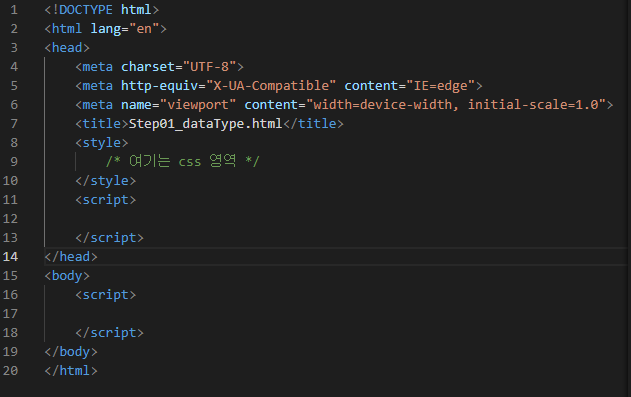Click line number 2 in the gutter
The width and height of the screenshot is (631, 397).
click(14, 29)
